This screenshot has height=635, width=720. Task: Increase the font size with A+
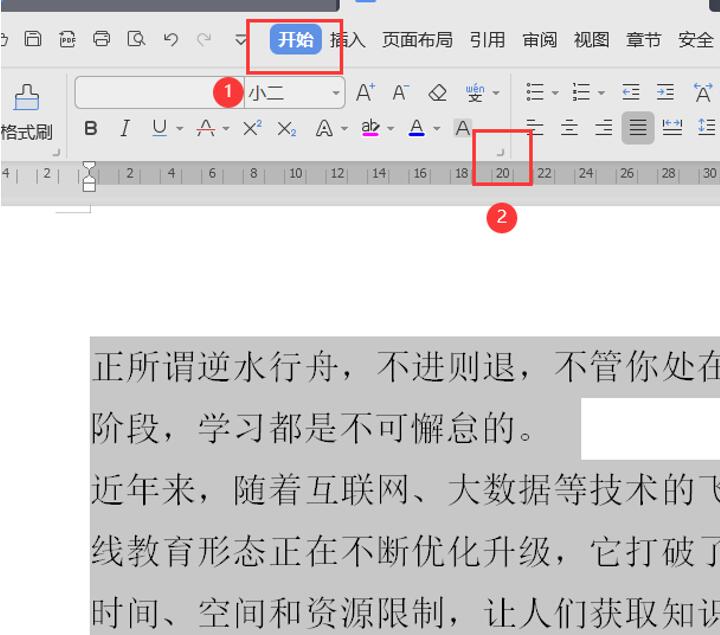(366, 92)
